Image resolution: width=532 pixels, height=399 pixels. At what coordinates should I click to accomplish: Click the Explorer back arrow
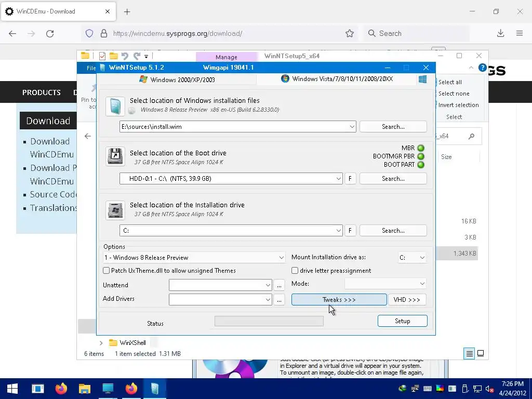click(x=88, y=137)
